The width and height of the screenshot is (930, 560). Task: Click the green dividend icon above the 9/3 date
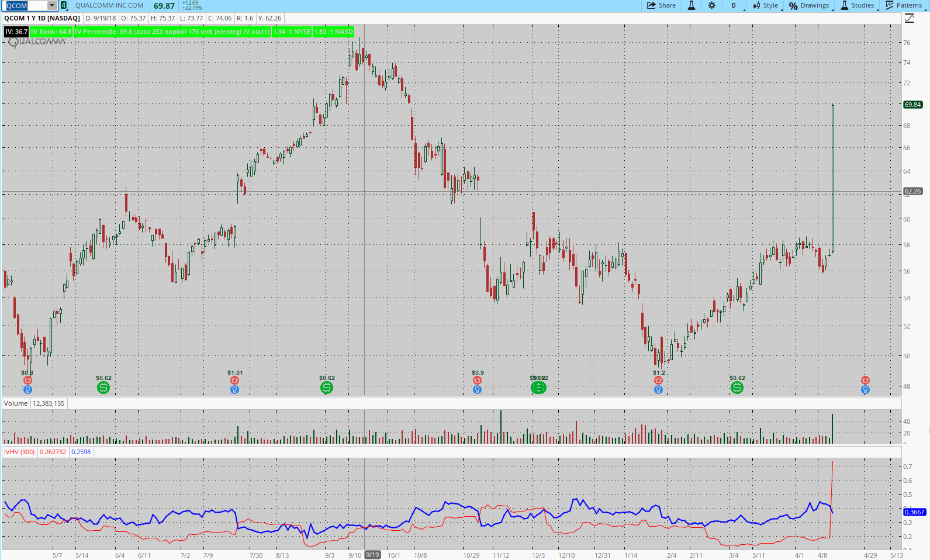(x=327, y=387)
